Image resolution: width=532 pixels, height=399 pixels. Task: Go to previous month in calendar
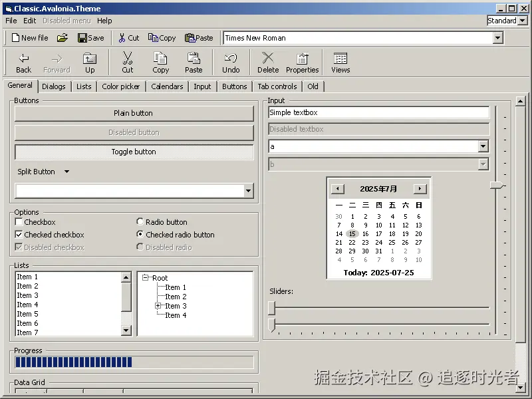tap(338, 189)
